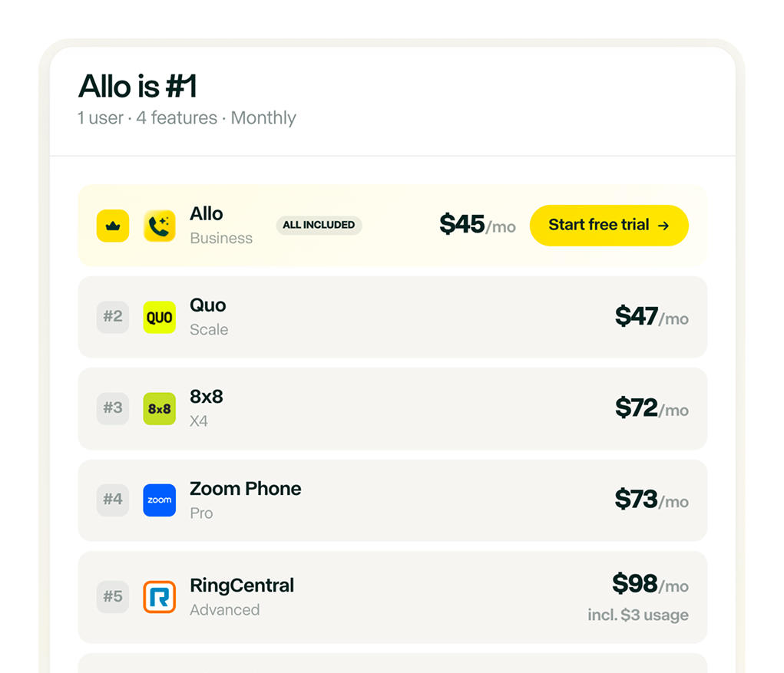
Task: Select the RingCentral logo icon
Action: click(x=159, y=597)
